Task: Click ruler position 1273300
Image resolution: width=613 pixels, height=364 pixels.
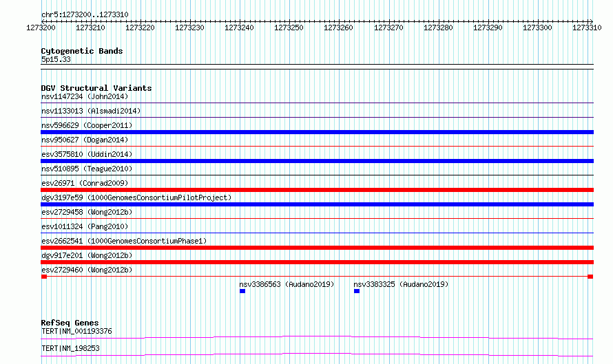Action: pyautogui.click(x=537, y=28)
